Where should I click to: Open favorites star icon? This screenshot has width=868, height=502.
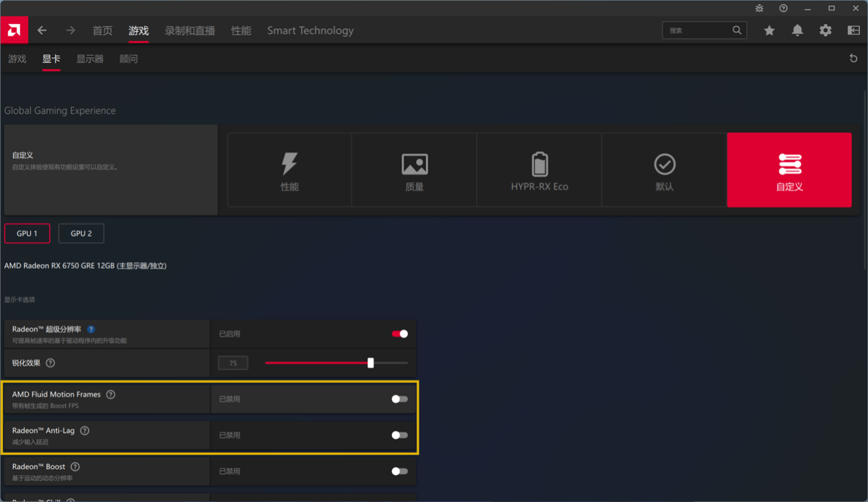coord(770,30)
